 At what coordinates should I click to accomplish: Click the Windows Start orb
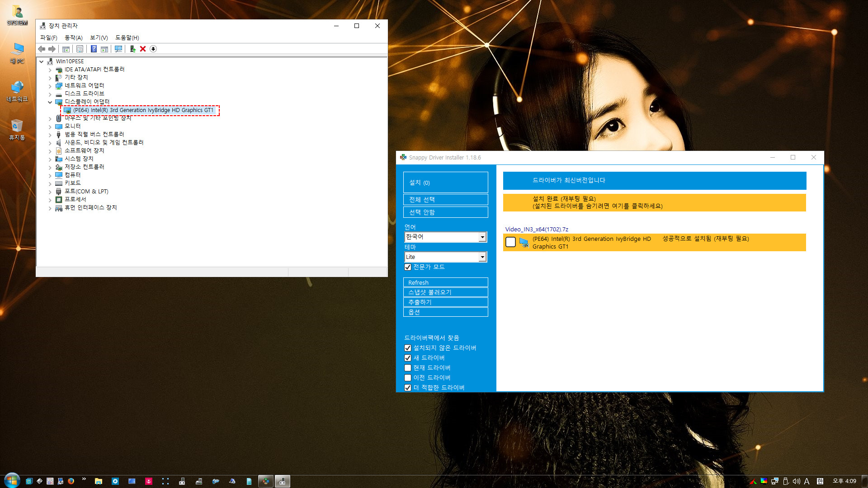coord(12,480)
